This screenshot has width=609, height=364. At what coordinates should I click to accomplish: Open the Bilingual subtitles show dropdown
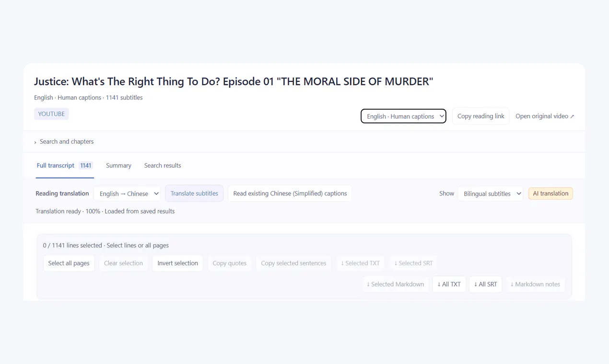click(490, 193)
